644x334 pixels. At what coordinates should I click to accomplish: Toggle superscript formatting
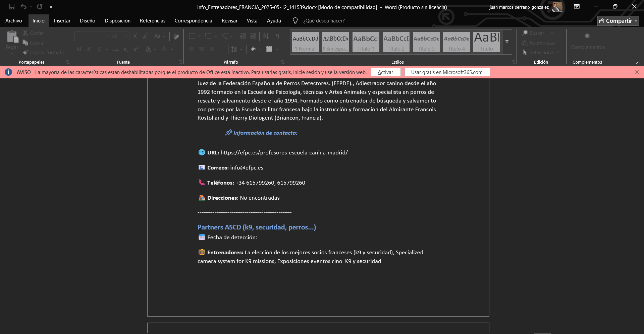(136, 49)
